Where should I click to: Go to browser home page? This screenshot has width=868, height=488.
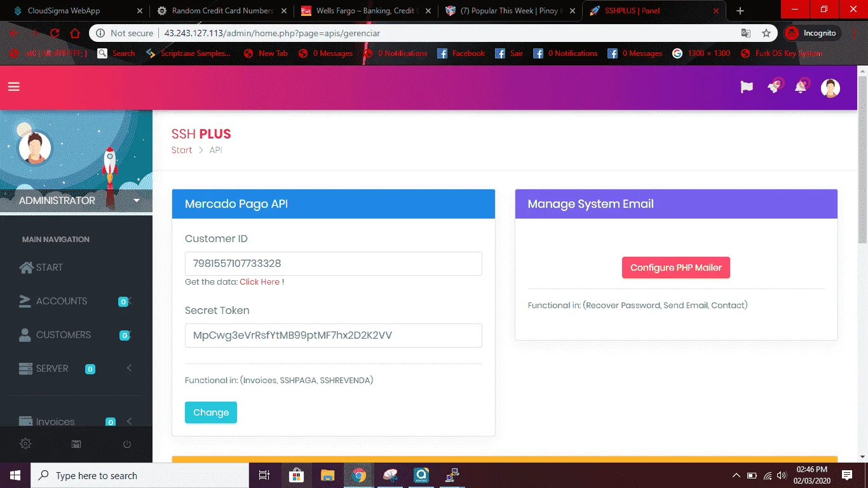pos(75,33)
